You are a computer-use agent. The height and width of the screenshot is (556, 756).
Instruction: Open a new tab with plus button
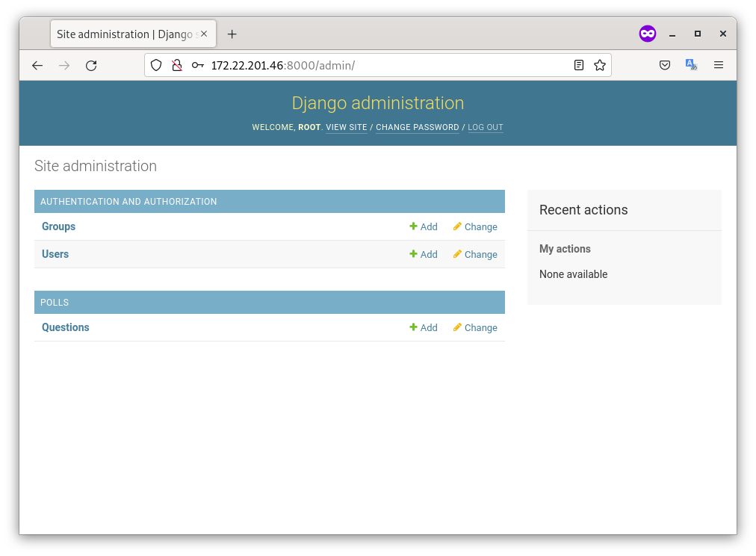(232, 34)
